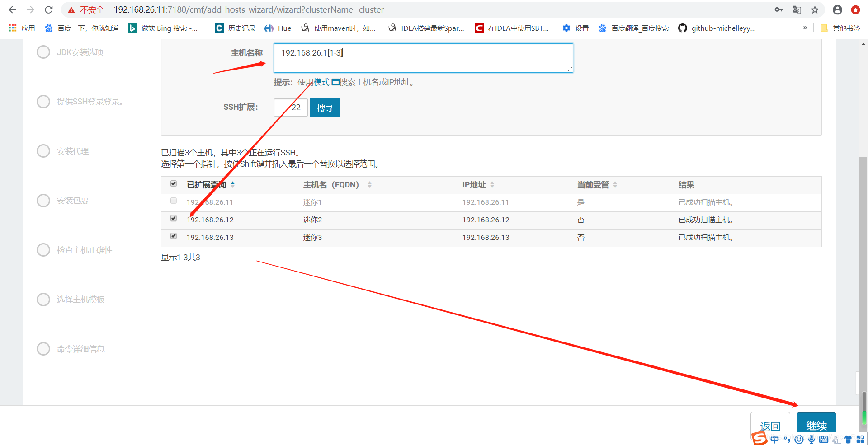Viewport: 868px width, 445px height.
Task: Reload the page with refresh icon
Action: click(49, 9)
